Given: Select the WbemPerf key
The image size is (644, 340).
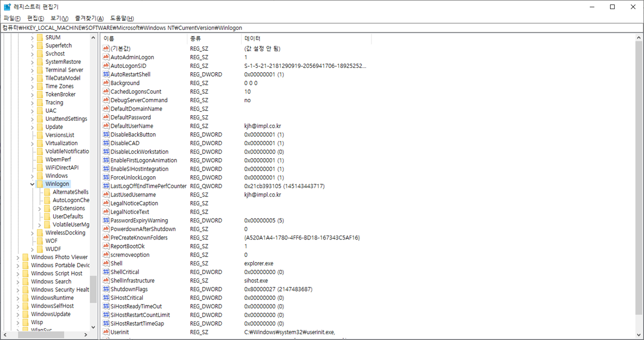Looking at the screenshot, I should tap(58, 159).
